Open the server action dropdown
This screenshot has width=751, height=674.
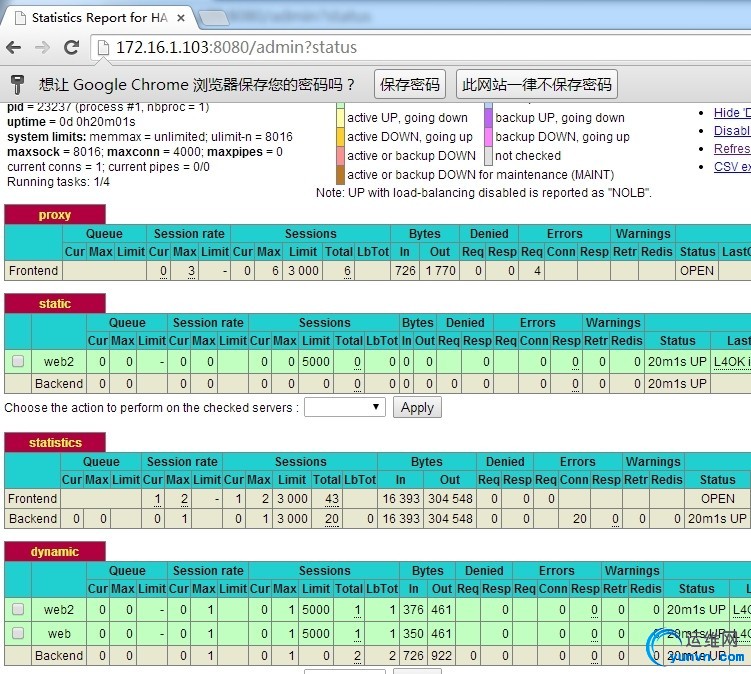click(x=344, y=407)
